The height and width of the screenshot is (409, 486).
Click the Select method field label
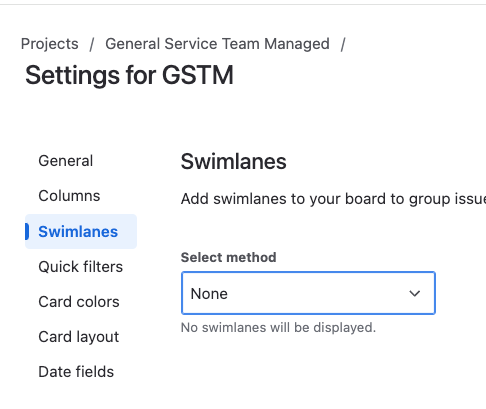[228, 257]
